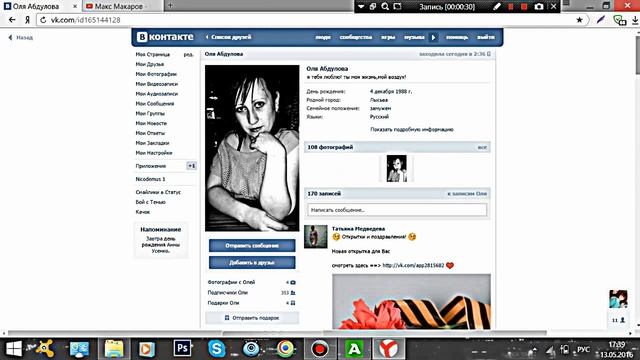Click hometown value 'Лысьва'
The image size is (640, 360).
[x=379, y=100]
